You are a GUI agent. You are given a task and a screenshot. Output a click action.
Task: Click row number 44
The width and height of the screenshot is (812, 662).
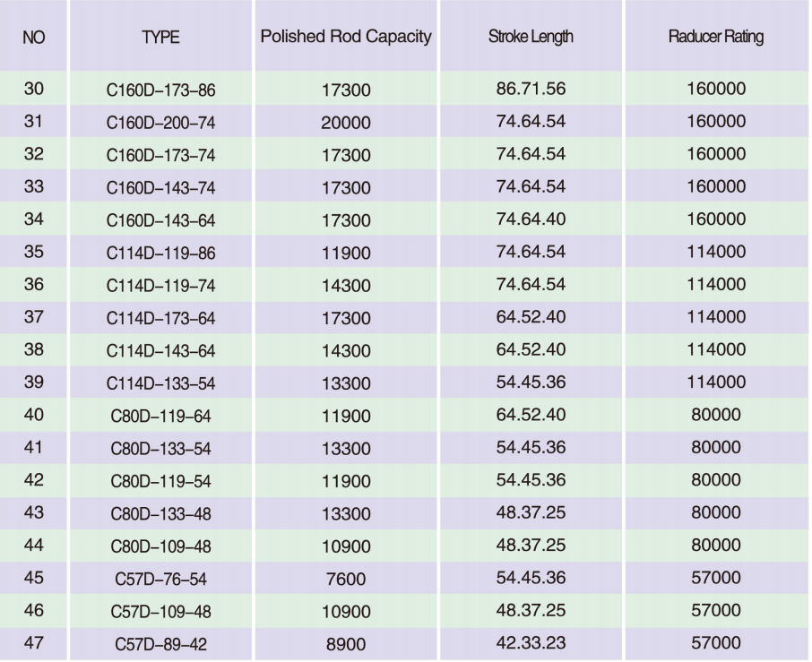(32, 545)
